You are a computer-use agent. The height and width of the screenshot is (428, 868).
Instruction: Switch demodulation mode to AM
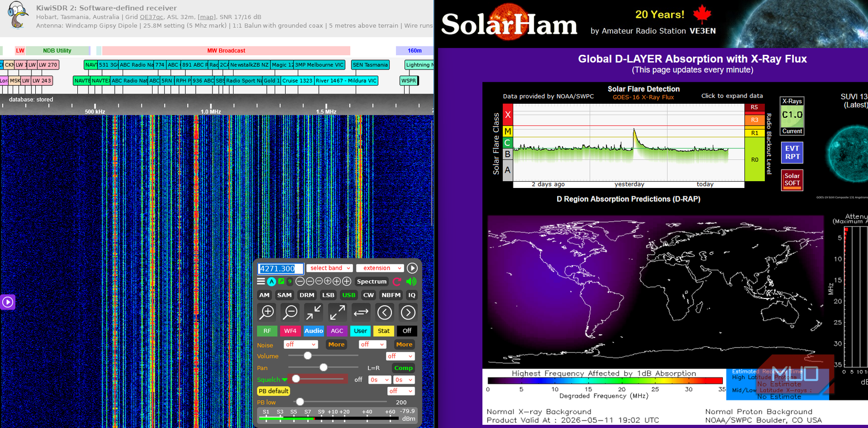[x=265, y=295]
